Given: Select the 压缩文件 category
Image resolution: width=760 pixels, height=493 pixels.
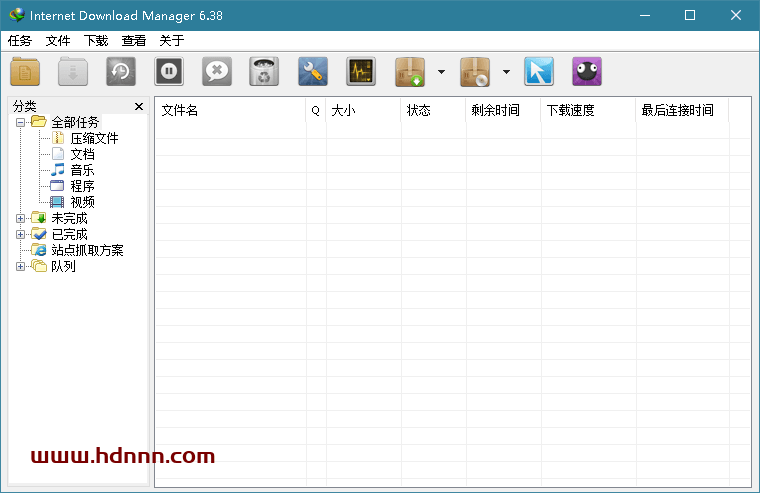Looking at the screenshot, I should click(94, 138).
